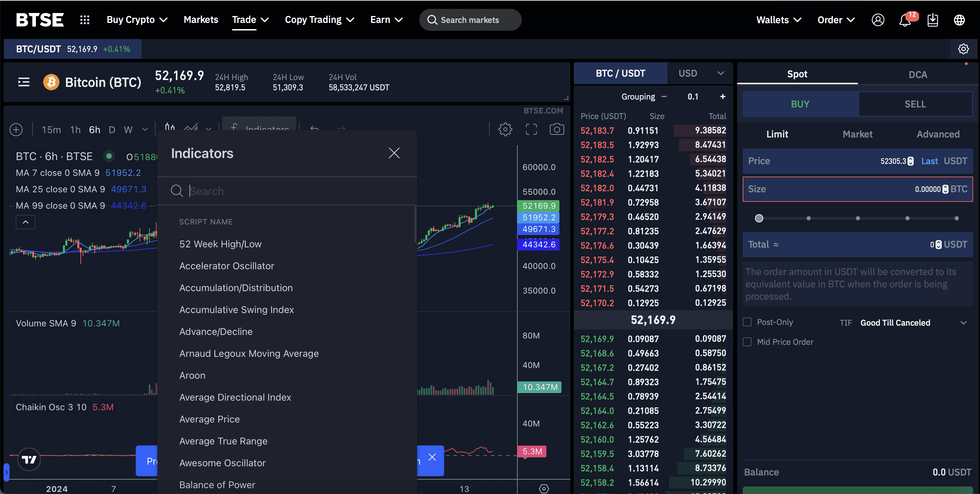
Task: Focus the Search markets field
Action: [470, 20]
